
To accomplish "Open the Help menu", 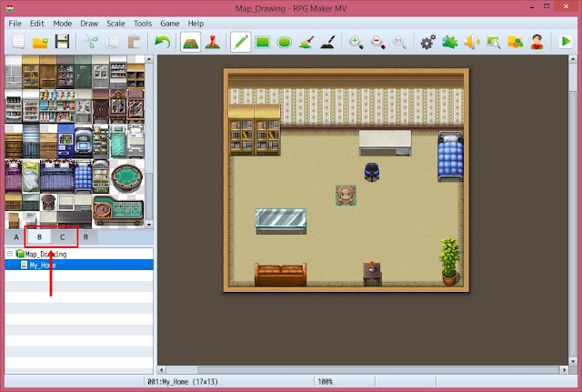I will (196, 24).
